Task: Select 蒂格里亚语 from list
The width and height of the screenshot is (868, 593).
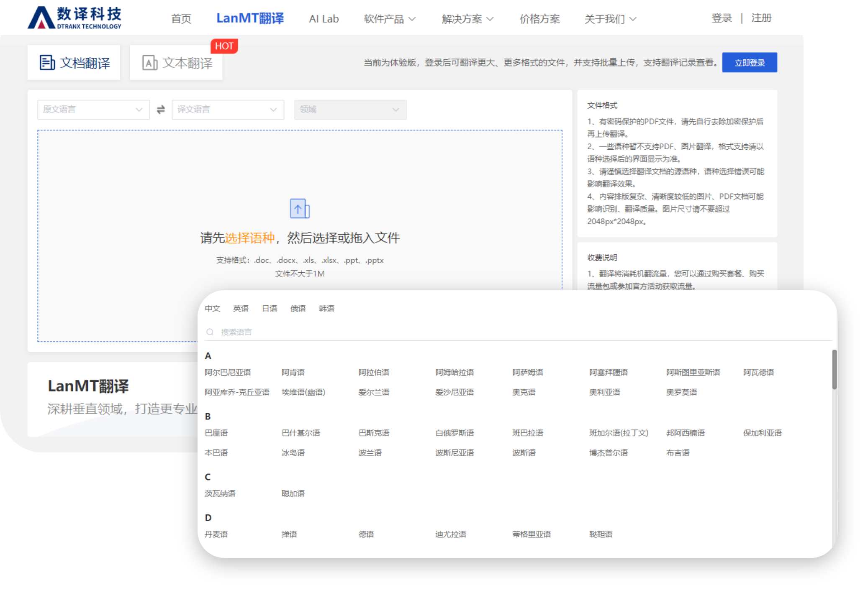Action: (532, 534)
